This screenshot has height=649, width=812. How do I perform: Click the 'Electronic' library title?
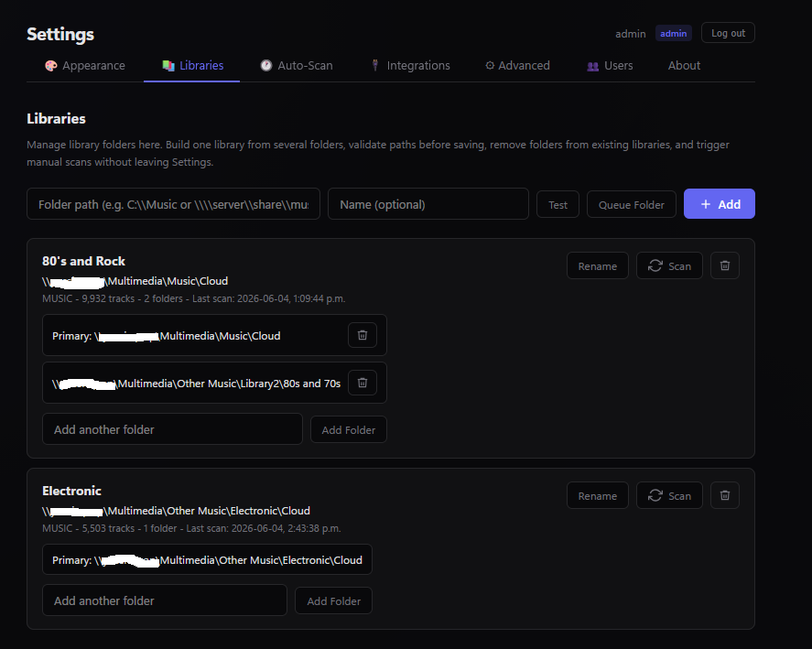point(71,491)
